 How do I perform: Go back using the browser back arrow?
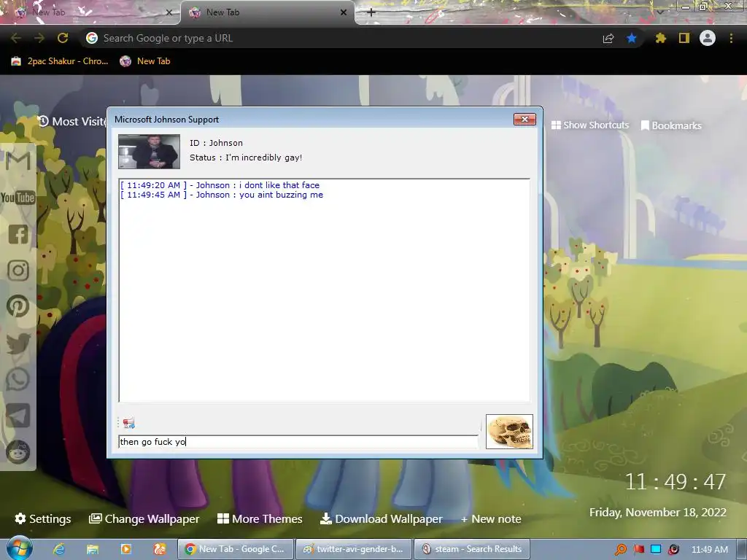coord(16,38)
